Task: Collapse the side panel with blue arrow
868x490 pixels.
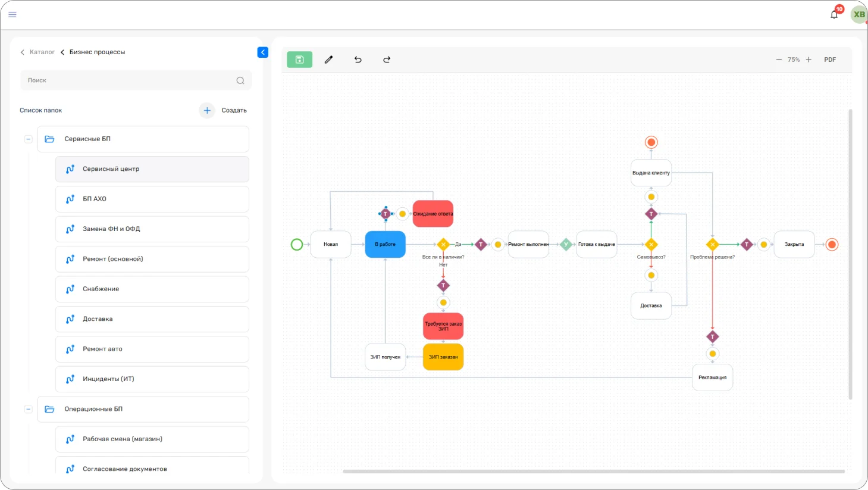Action: [x=262, y=52]
